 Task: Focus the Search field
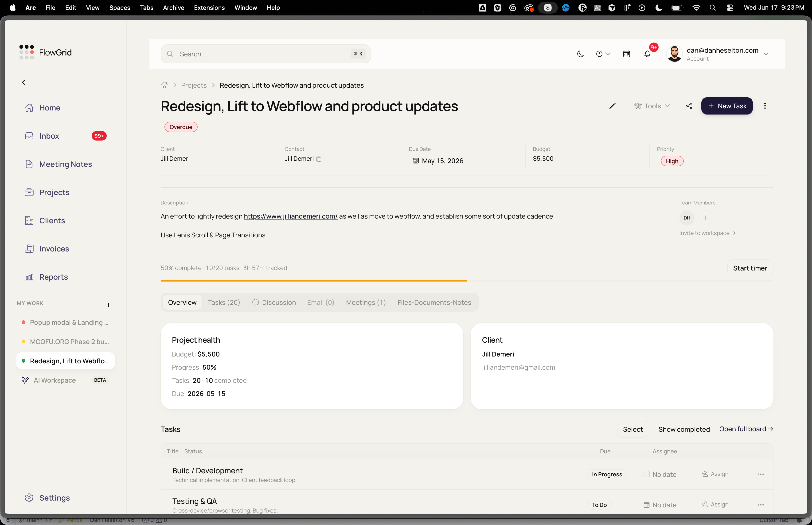click(266, 54)
